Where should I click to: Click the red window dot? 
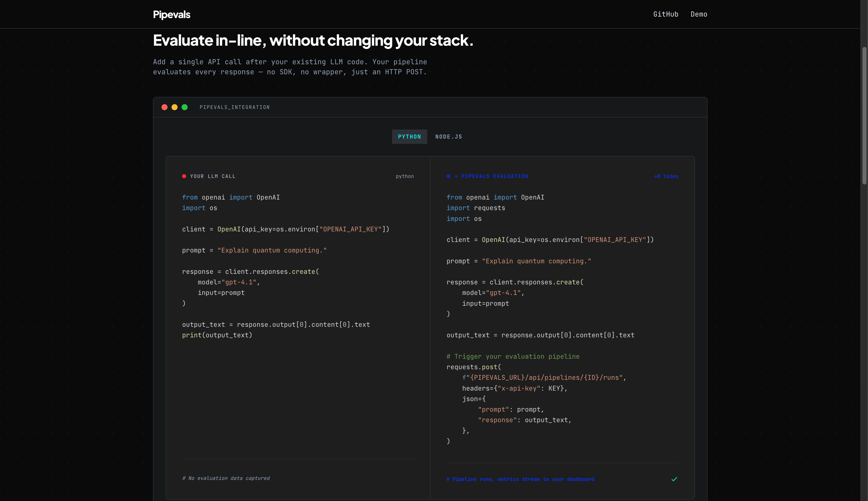tap(165, 107)
